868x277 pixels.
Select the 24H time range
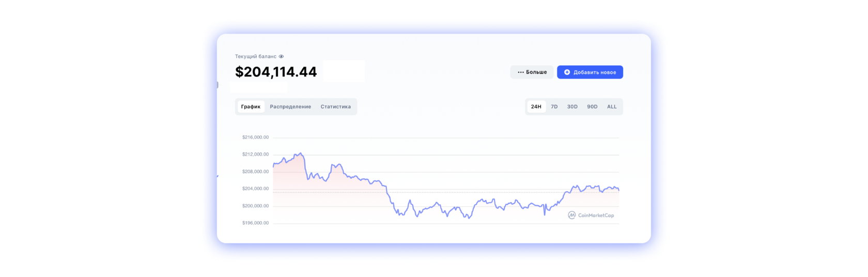536,106
